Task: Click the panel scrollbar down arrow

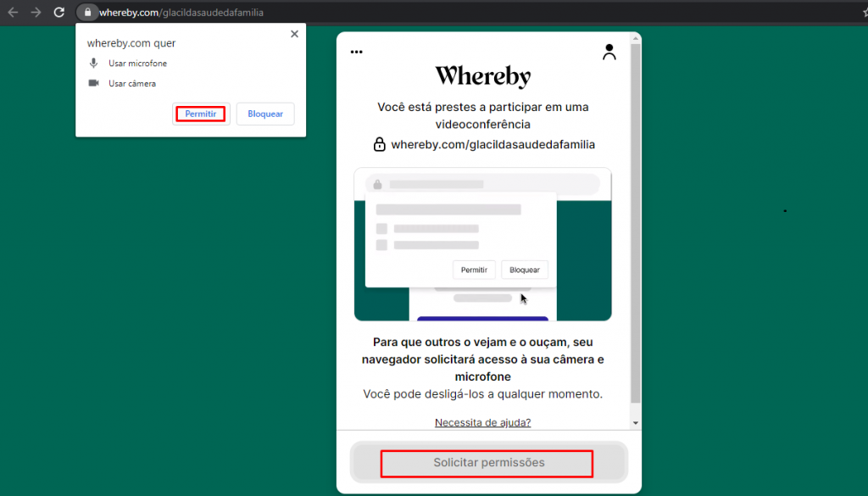Action: coord(636,423)
